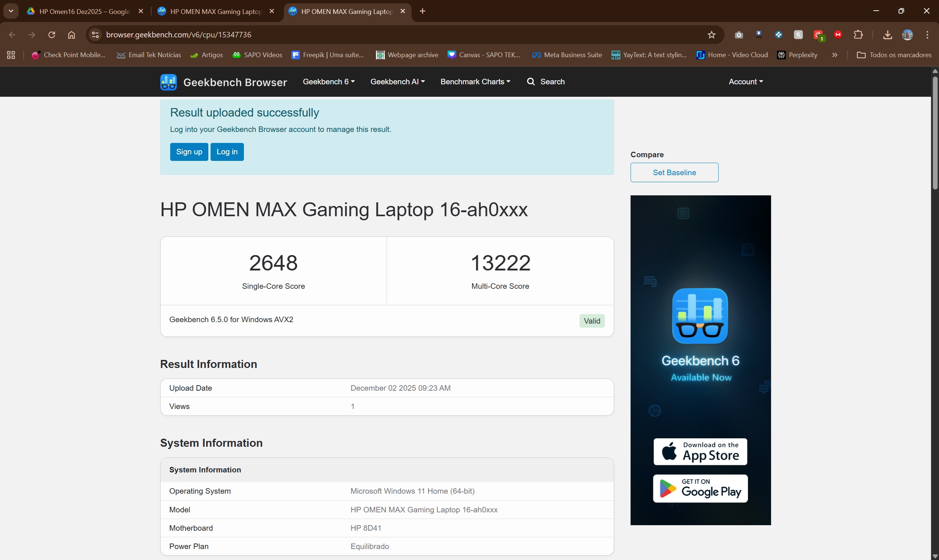Click the Search magnifier icon
The width and height of the screenshot is (939, 560).
(x=531, y=81)
